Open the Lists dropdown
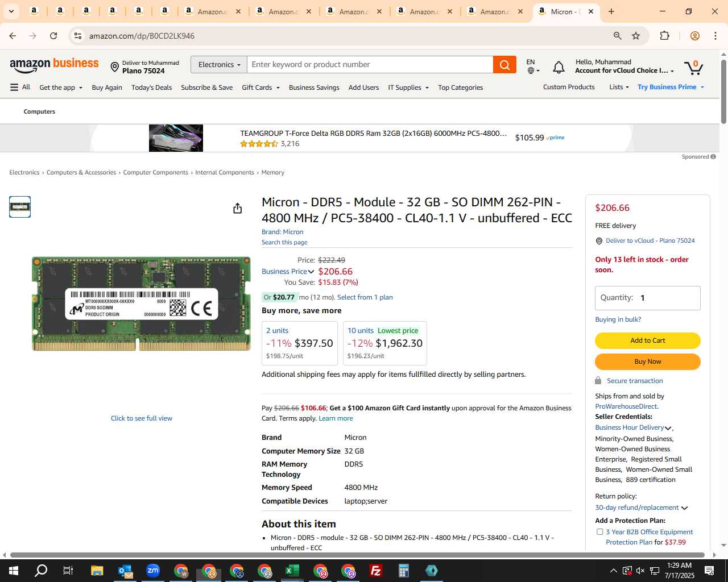 [x=619, y=87]
